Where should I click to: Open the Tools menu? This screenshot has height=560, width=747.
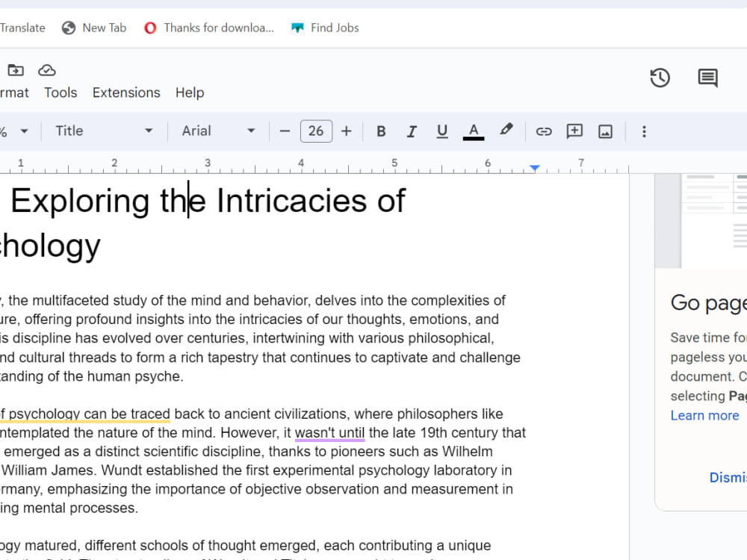[x=61, y=93]
